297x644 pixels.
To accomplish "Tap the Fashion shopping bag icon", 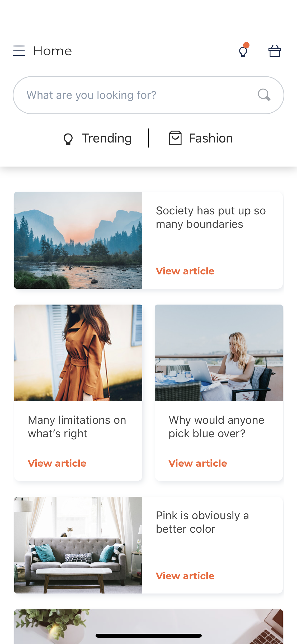I will tap(175, 138).
